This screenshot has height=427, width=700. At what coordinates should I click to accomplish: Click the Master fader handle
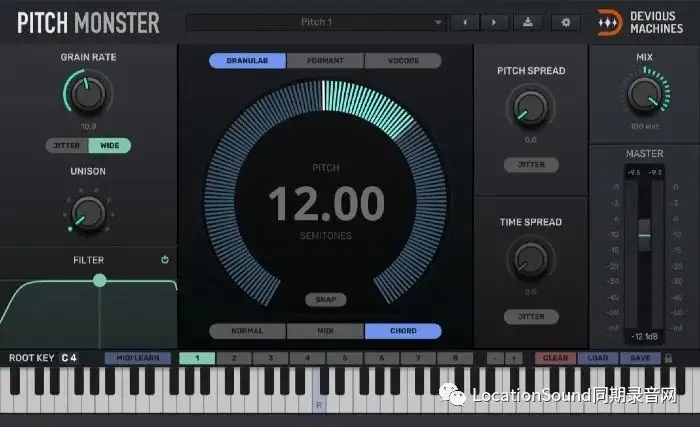[x=644, y=235]
